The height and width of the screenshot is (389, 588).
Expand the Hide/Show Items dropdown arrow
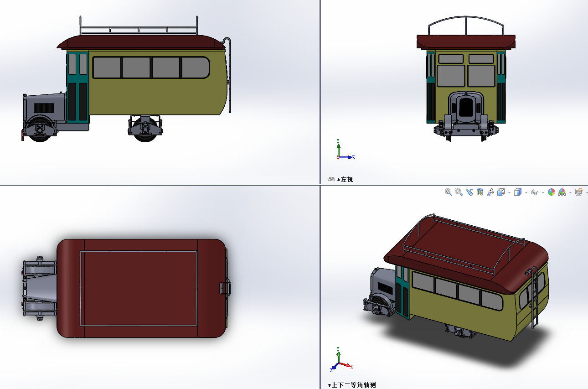tap(543, 193)
